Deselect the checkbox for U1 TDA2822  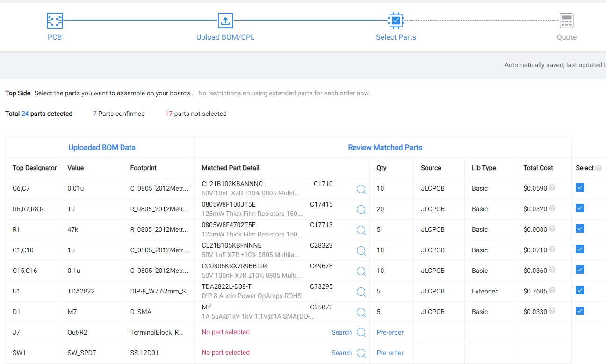pyautogui.click(x=580, y=290)
